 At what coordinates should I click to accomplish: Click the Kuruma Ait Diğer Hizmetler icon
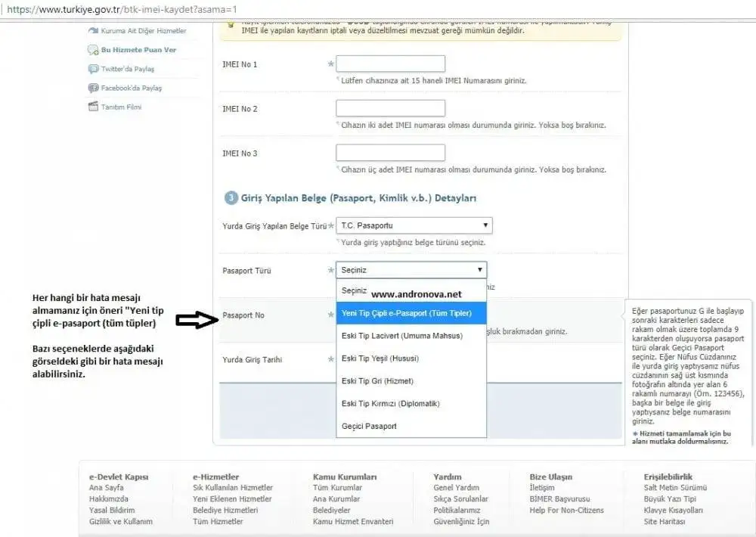click(x=93, y=30)
